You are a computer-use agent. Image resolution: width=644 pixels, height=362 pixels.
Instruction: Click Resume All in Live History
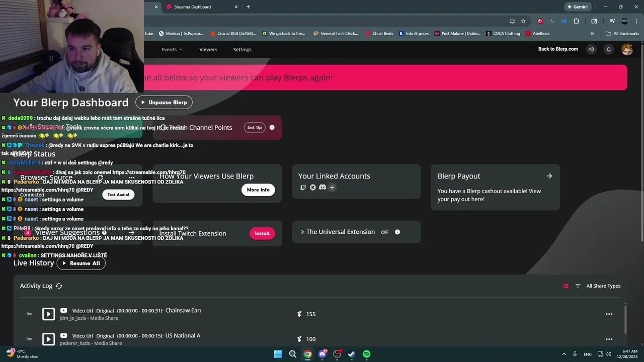point(81,263)
